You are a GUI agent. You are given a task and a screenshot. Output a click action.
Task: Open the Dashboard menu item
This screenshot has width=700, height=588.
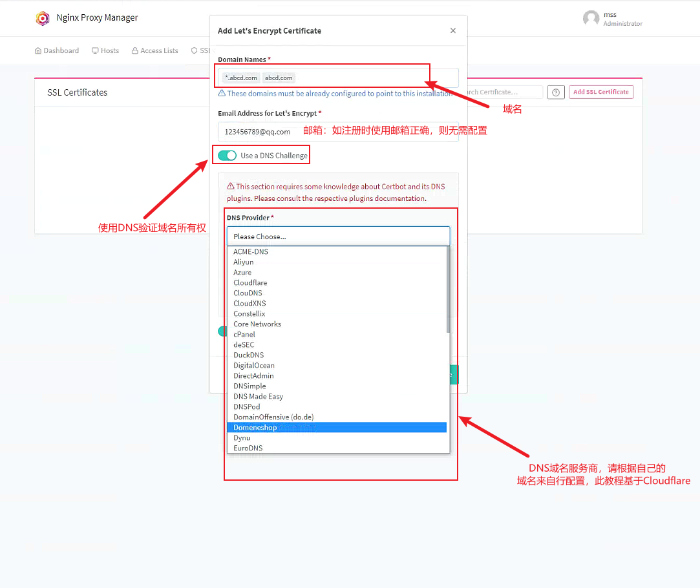point(57,51)
